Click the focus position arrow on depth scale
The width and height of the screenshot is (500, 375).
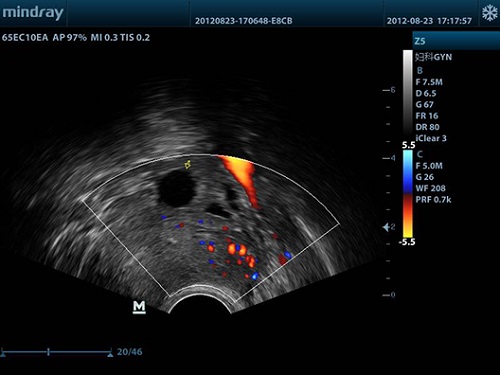coord(386,227)
